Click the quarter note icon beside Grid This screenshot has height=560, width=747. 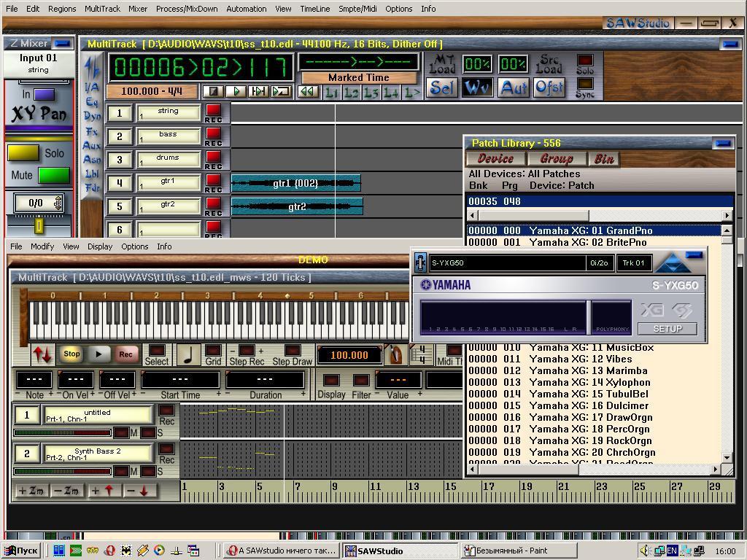[188, 355]
